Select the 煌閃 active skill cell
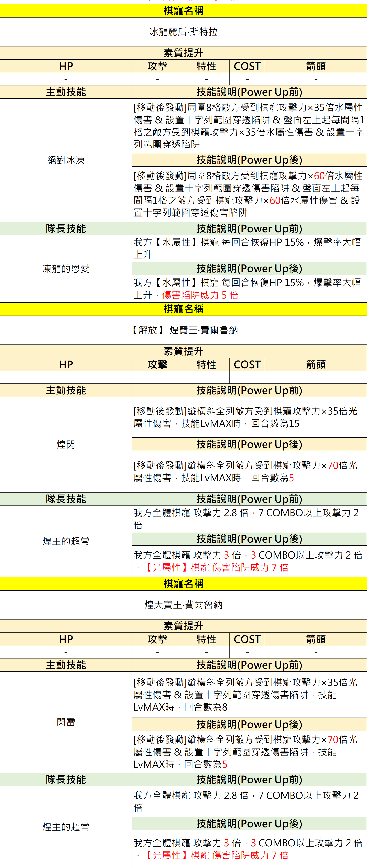 [66, 444]
